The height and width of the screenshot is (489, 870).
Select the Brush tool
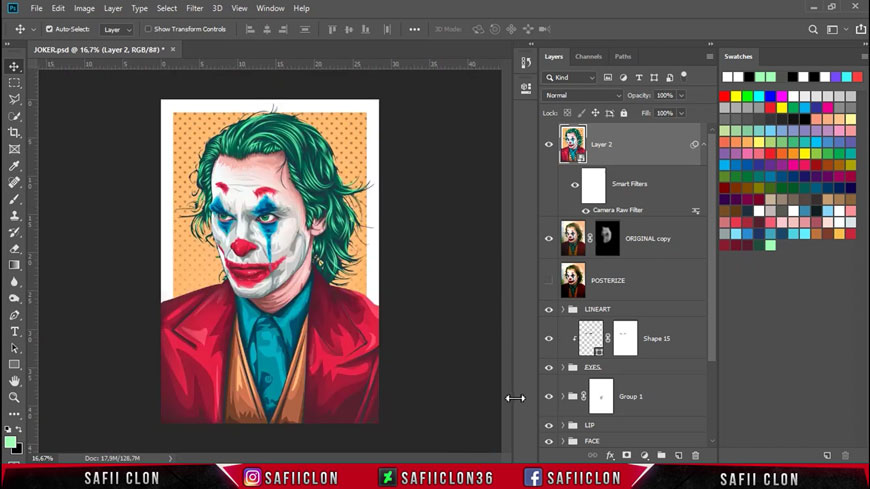click(x=14, y=199)
